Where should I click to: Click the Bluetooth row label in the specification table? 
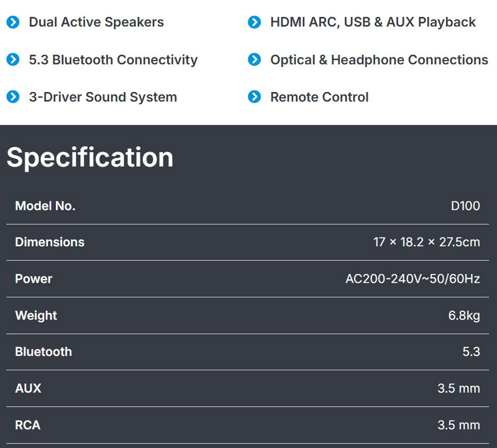coord(43,352)
